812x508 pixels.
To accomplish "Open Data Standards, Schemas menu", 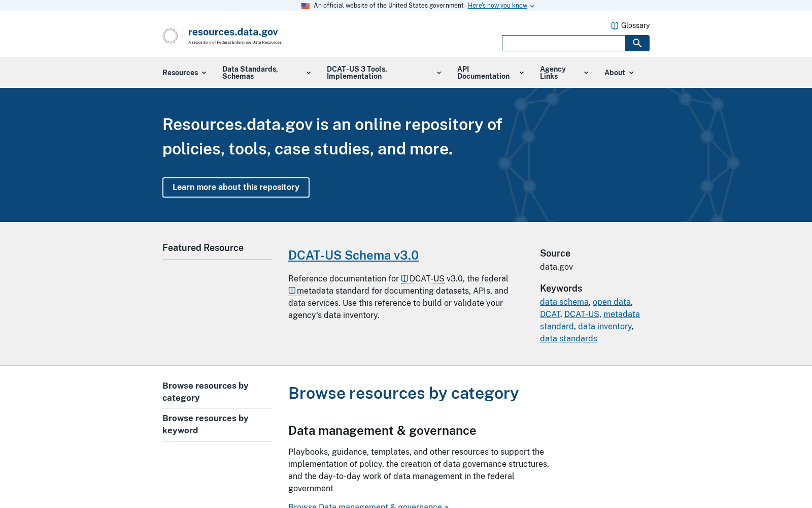I will (266, 73).
